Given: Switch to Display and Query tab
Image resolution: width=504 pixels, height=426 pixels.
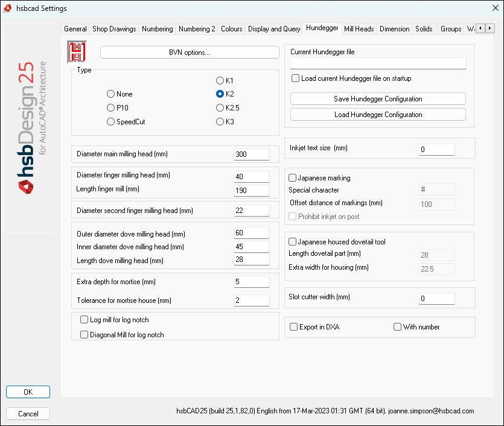Looking at the screenshot, I should [274, 29].
